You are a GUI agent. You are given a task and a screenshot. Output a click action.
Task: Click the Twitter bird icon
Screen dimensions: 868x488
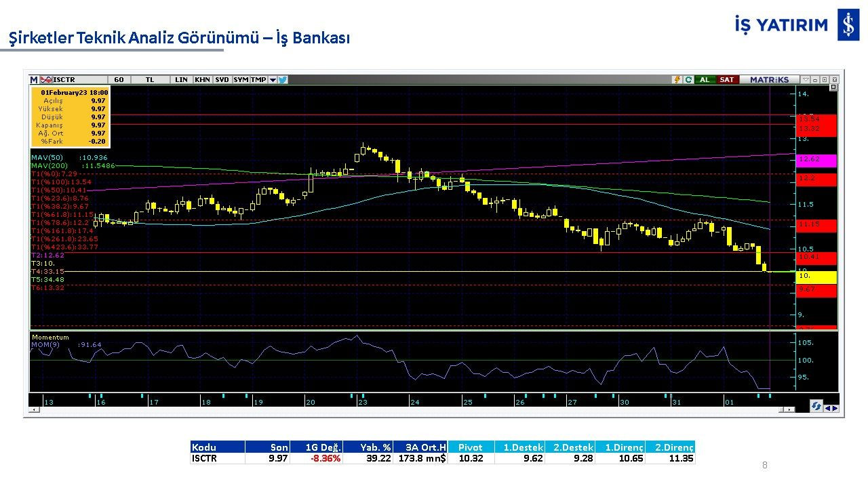point(283,79)
